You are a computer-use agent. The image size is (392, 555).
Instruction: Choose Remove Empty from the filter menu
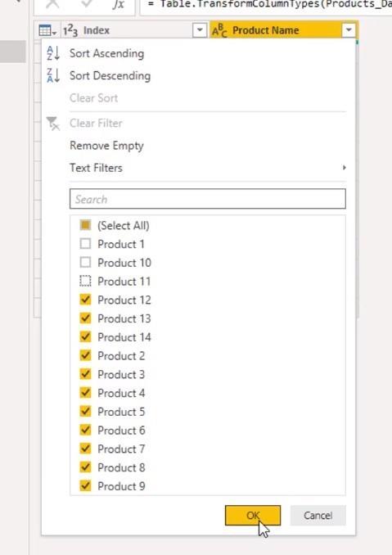point(106,146)
